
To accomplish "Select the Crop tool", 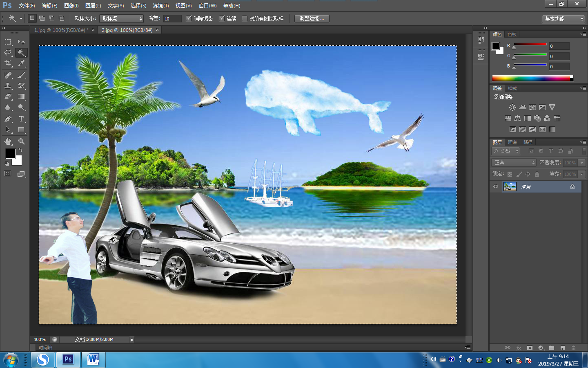I will click(x=8, y=63).
